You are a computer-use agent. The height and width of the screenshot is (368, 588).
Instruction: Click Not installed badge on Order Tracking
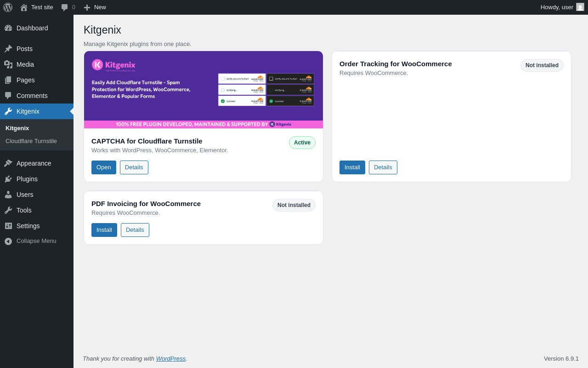click(x=542, y=65)
